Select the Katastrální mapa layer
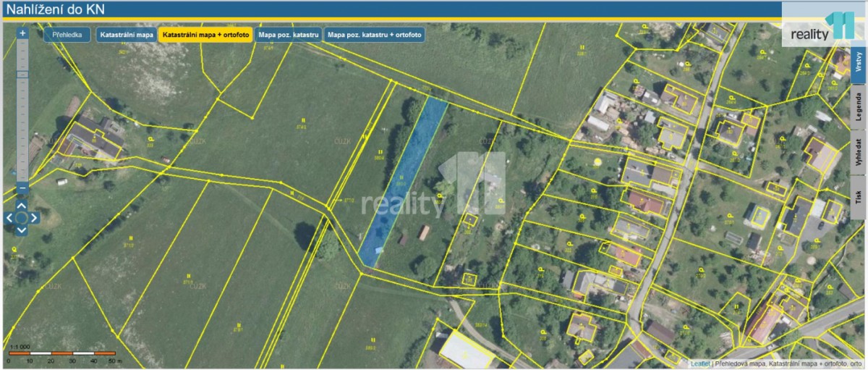The width and height of the screenshot is (868, 370). (x=127, y=35)
